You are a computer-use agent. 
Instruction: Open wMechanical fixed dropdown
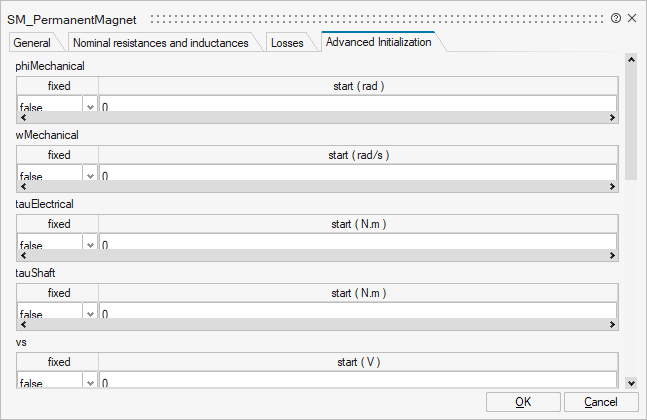[90, 176]
